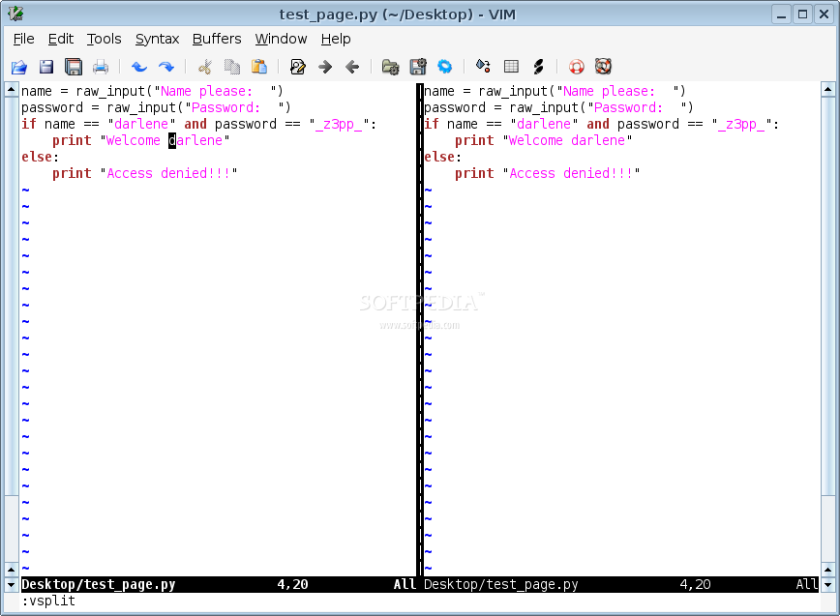Image resolution: width=840 pixels, height=616 pixels.
Task: Click the Save All files icon
Action: click(74, 67)
